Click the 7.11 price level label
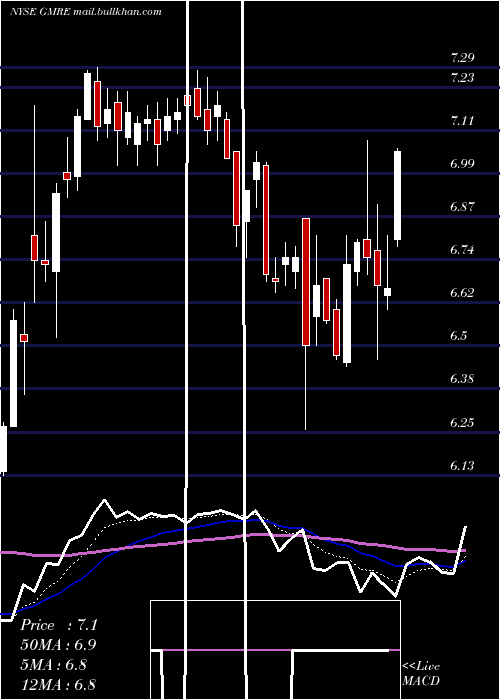 [x=462, y=121]
